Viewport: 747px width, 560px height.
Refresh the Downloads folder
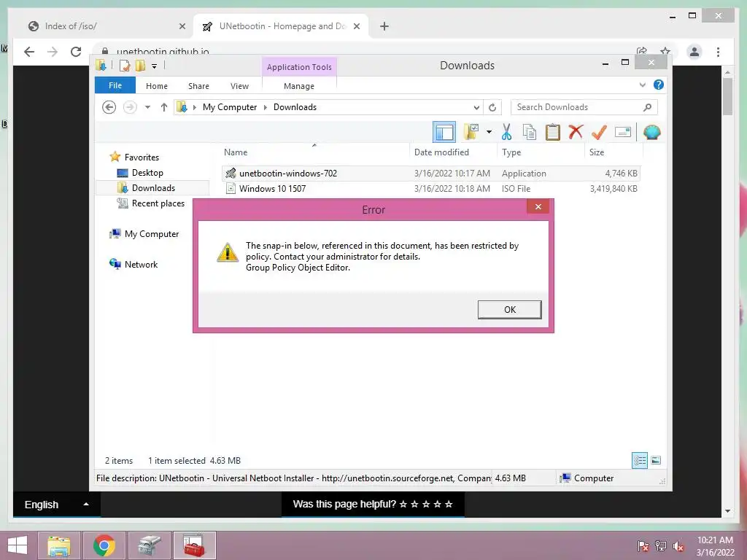(492, 108)
